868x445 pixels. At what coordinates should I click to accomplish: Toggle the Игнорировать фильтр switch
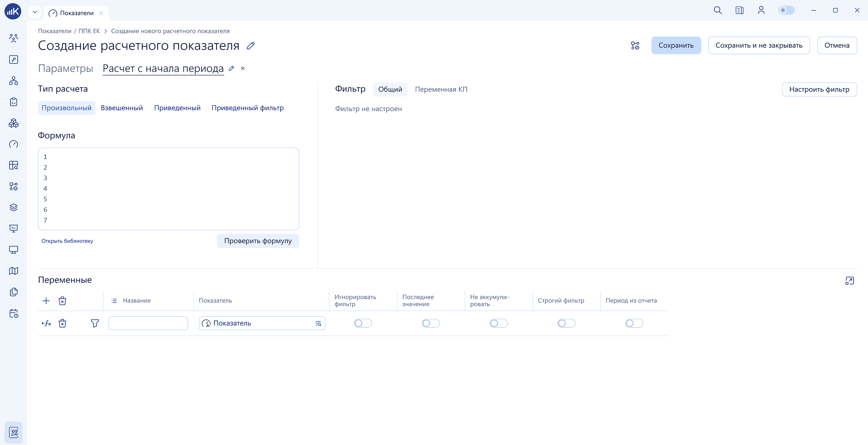363,323
